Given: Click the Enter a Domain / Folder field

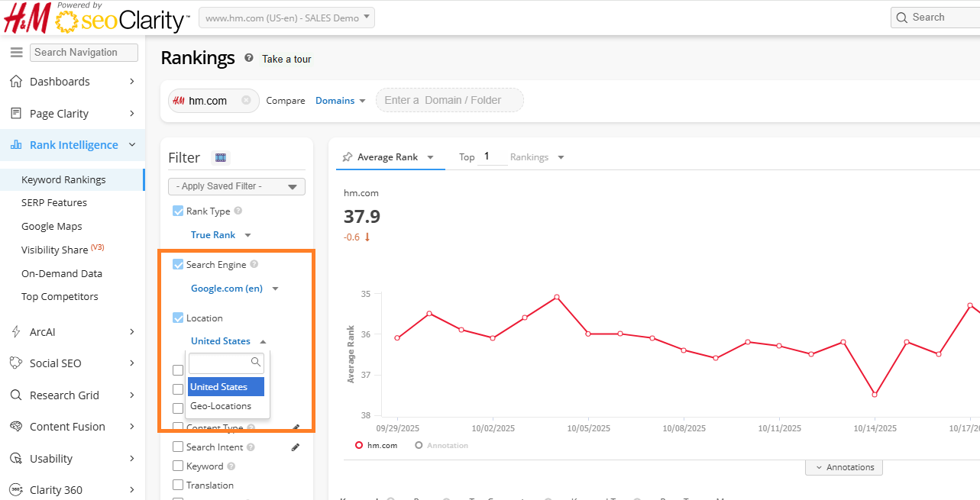Looking at the screenshot, I should coord(449,100).
